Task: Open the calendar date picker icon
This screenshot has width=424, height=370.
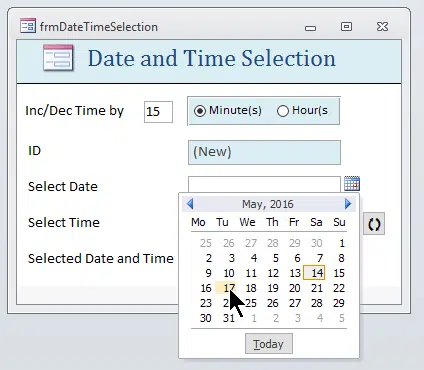Action: click(352, 183)
